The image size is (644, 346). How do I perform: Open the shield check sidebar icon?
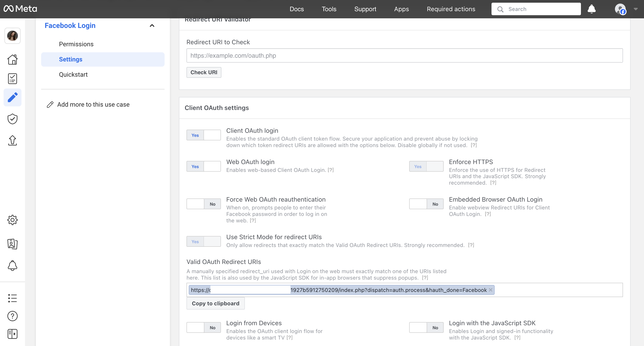pos(13,119)
